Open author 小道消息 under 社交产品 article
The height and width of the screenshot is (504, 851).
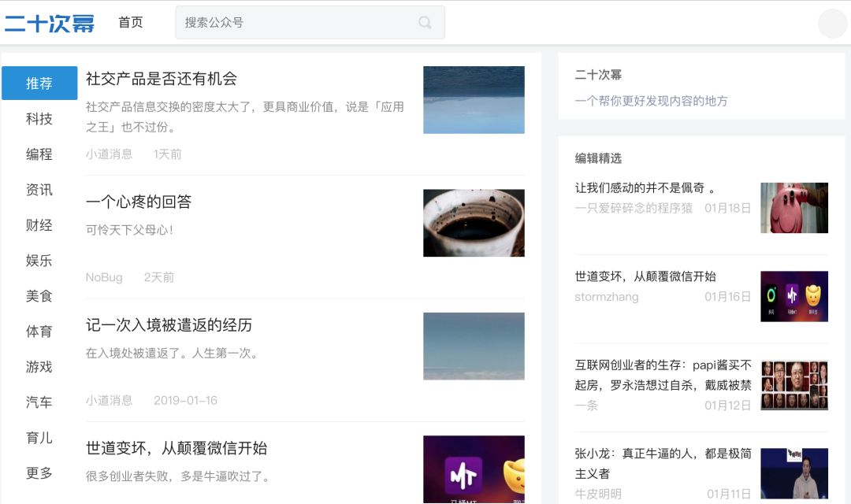tap(109, 154)
